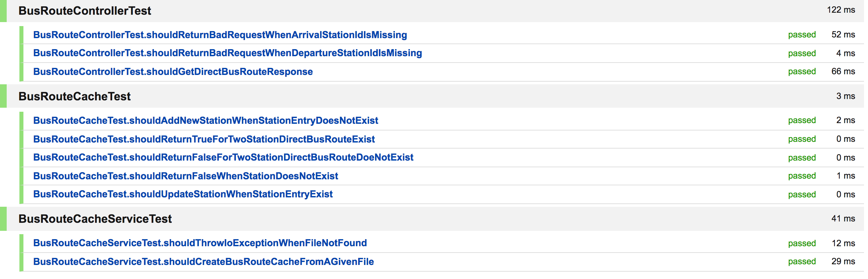
Task: Open shouldReturnBadRequestWhenDepartureStationIdIsMissing test link
Action: pyautogui.click(x=228, y=53)
